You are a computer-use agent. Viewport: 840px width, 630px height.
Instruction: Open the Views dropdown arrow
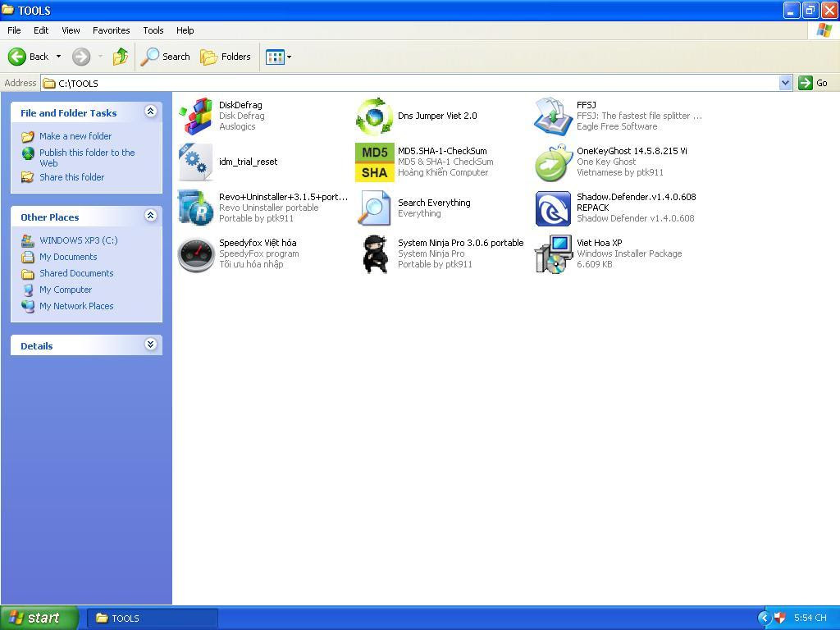(290, 57)
